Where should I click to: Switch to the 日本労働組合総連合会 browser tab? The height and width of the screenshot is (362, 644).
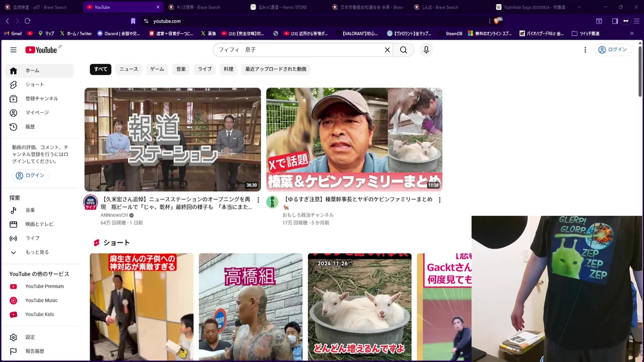(x=368, y=8)
